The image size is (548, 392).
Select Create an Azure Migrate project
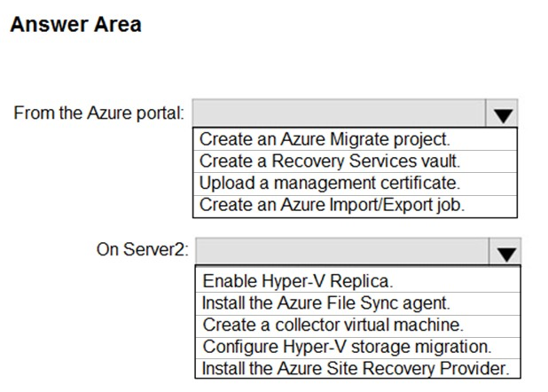355,139
